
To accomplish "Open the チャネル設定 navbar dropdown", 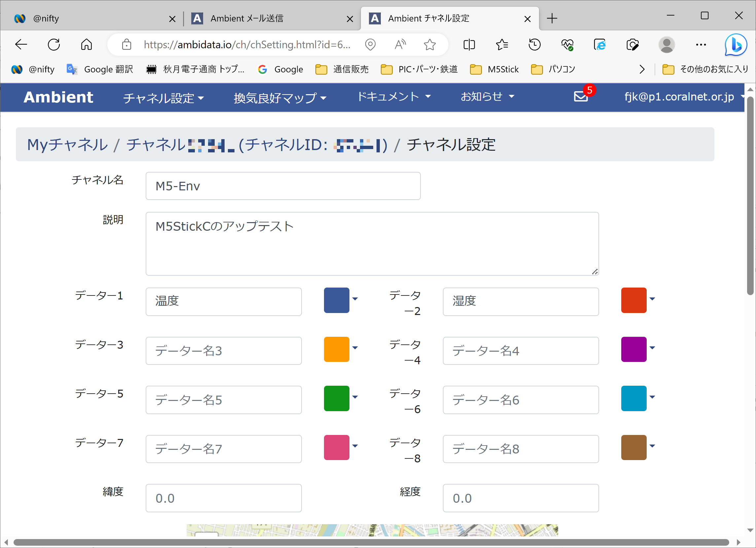I will click(163, 98).
